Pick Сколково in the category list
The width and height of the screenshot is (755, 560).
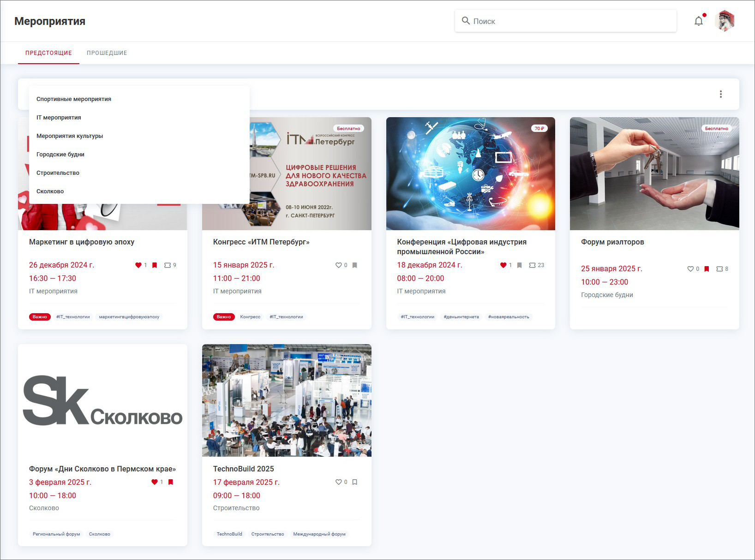pos(50,191)
